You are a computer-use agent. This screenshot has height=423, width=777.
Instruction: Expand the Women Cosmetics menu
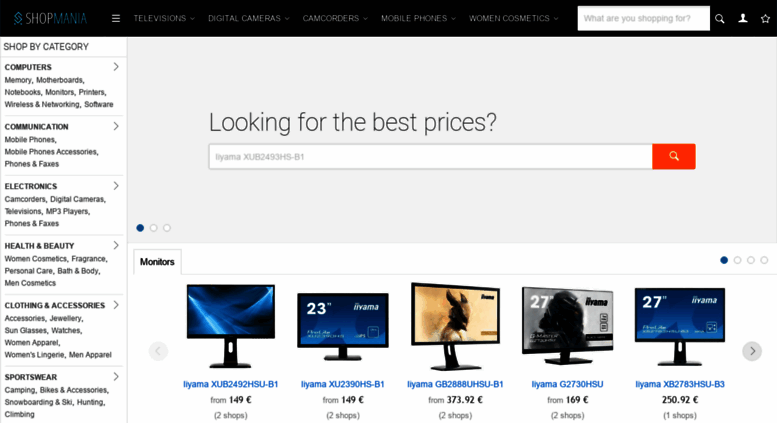point(513,18)
